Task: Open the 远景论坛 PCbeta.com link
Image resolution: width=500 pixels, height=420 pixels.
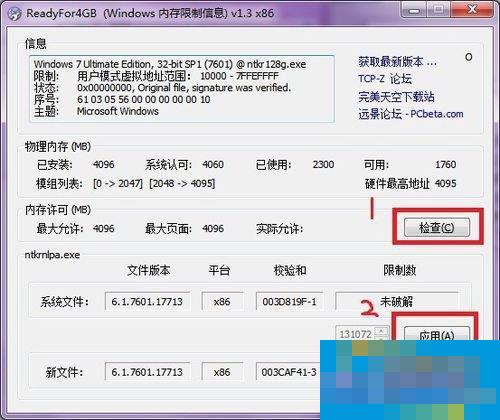Action: (411, 114)
